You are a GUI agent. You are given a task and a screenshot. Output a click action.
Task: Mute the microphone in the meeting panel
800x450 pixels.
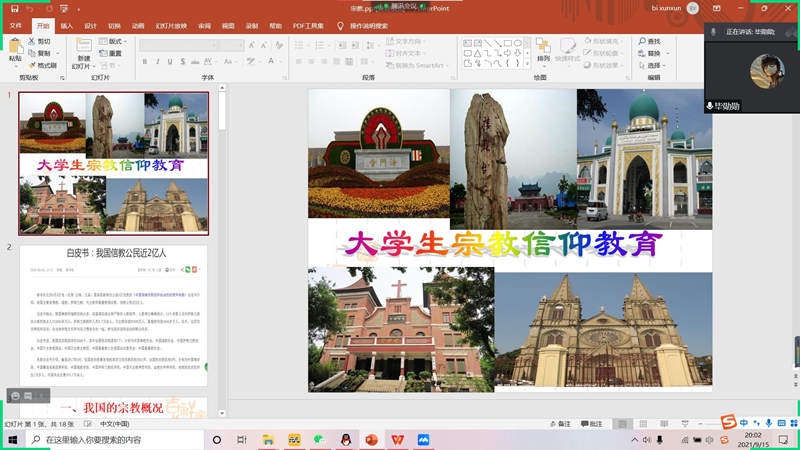pos(713,32)
